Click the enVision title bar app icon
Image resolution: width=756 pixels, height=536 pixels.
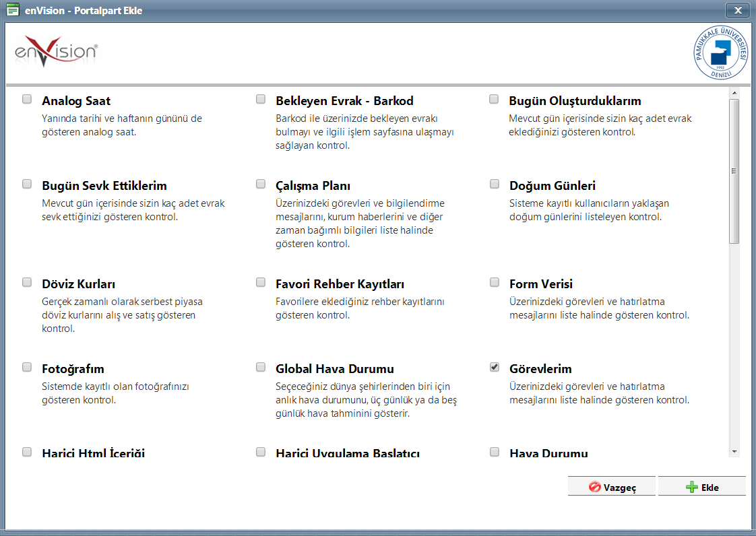(x=11, y=10)
